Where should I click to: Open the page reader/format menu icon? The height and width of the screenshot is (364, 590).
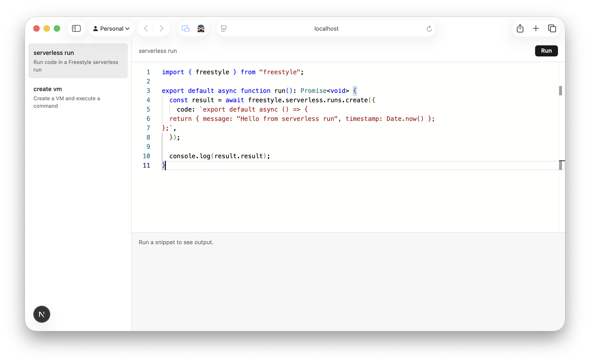pos(224,29)
